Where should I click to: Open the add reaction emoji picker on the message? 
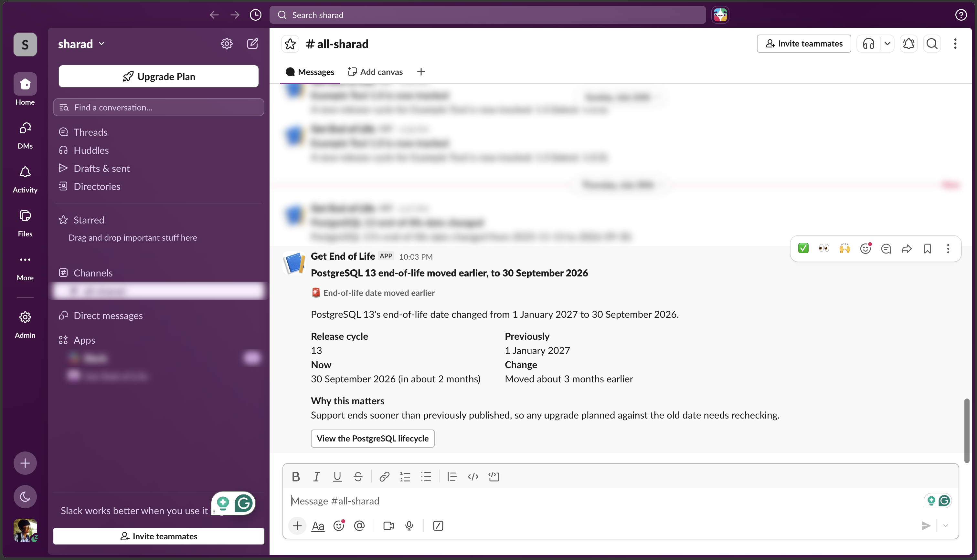865,248
